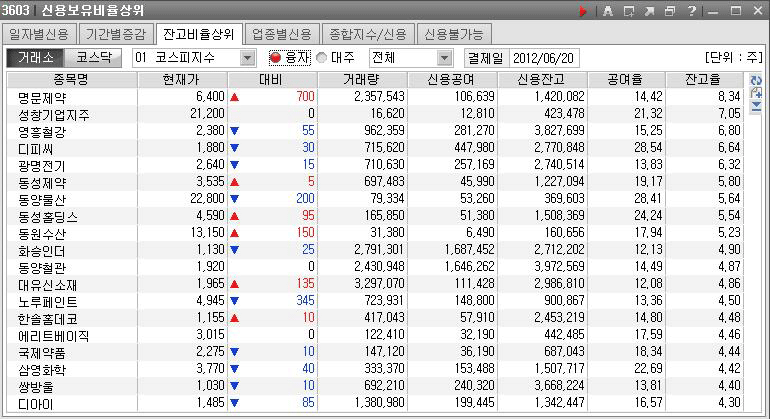
Task: Select stock row 쌍방울
Action: tap(375, 386)
